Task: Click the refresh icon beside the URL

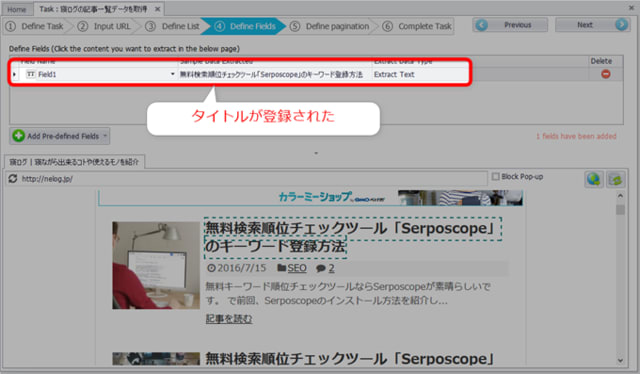Action: (13, 178)
